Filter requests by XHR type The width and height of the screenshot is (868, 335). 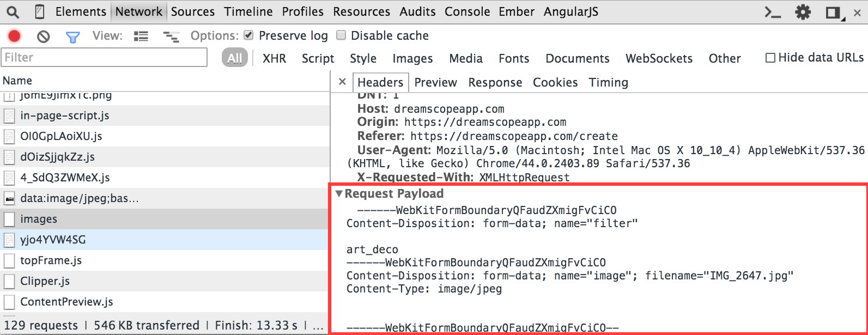(x=274, y=58)
